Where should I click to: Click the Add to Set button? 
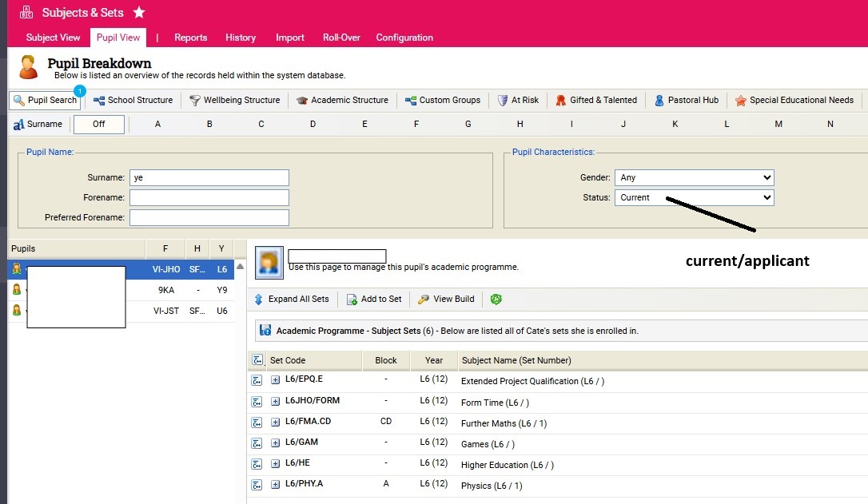pos(374,300)
